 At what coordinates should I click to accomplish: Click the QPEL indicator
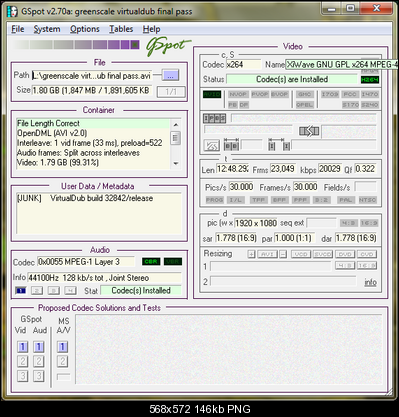(305, 105)
